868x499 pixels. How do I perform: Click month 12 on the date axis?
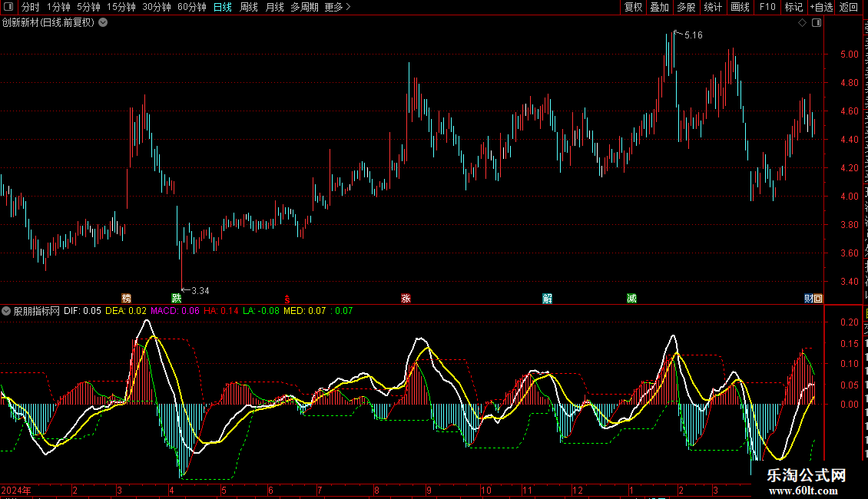(x=578, y=491)
